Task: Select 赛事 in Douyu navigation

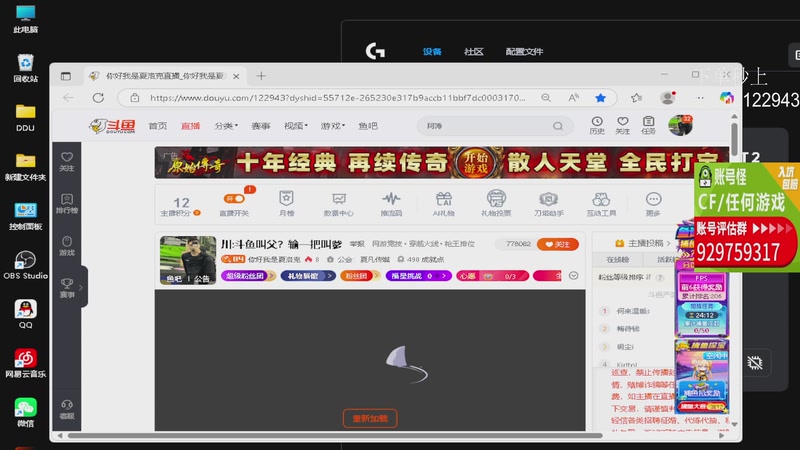Action: 261,126
